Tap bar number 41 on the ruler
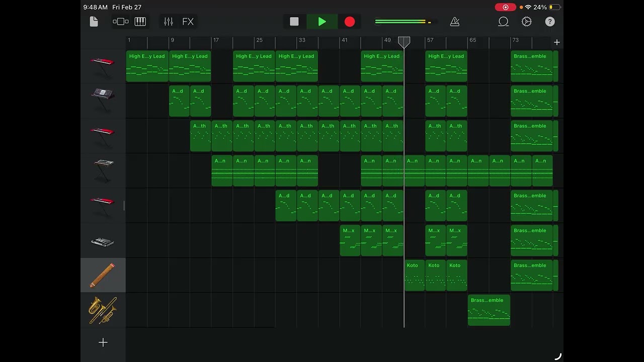 pos(344,40)
